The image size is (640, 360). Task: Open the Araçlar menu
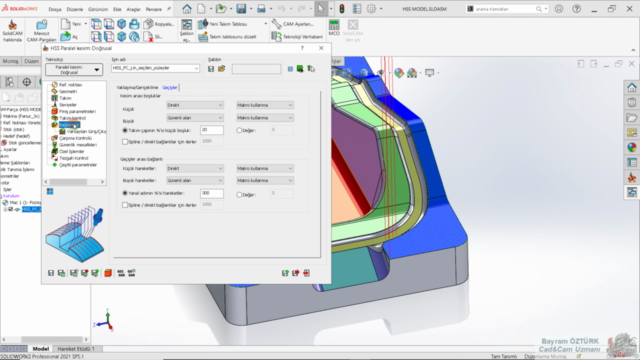[x=133, y=9]
